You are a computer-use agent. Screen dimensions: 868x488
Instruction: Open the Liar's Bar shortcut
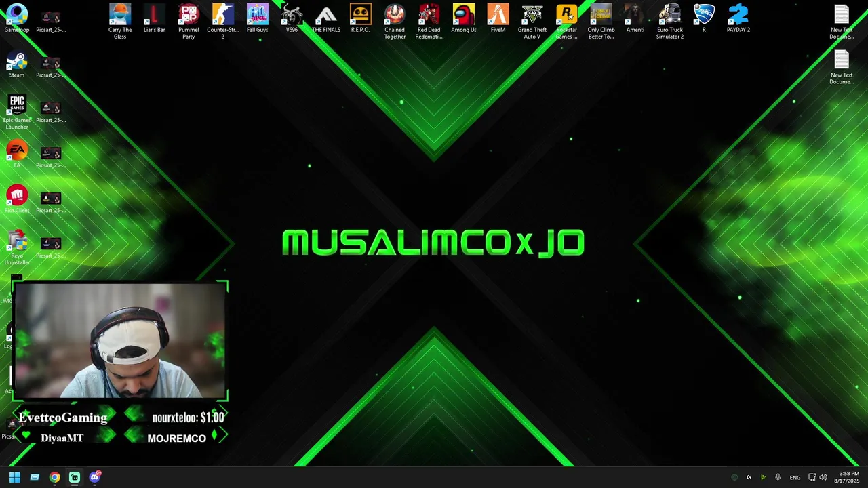(x=154, y=18)
